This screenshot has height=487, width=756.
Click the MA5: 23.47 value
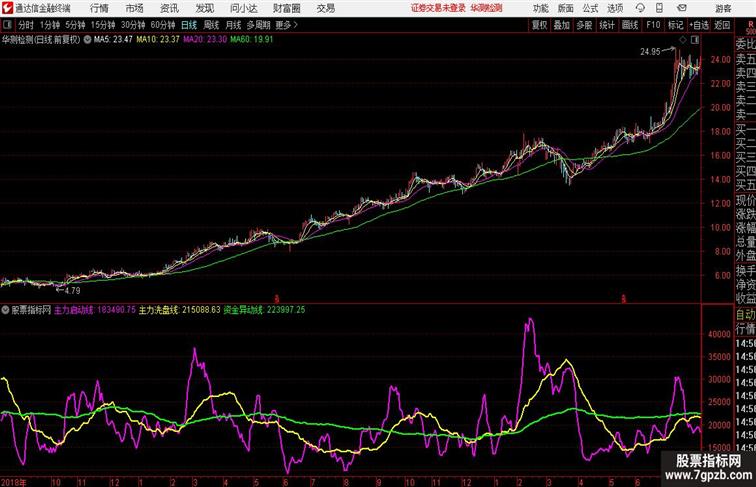click(113, 40)
